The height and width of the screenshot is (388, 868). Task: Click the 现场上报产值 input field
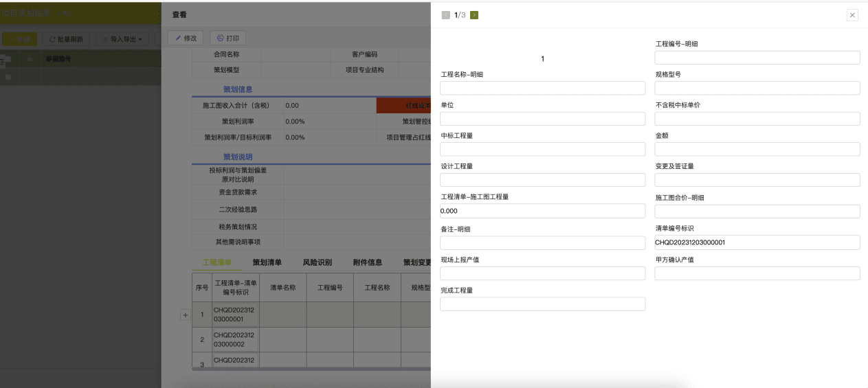pyautogui.click(x=543, y=273)
